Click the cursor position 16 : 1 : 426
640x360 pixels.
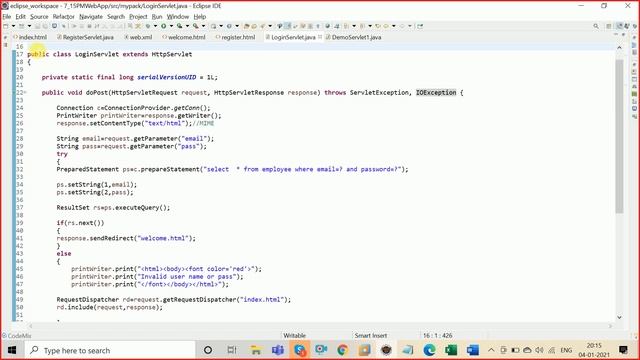click(438, 336)
